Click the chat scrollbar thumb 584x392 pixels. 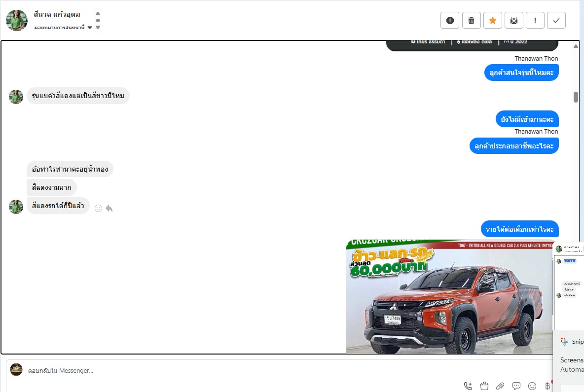(x=576, y=97)
